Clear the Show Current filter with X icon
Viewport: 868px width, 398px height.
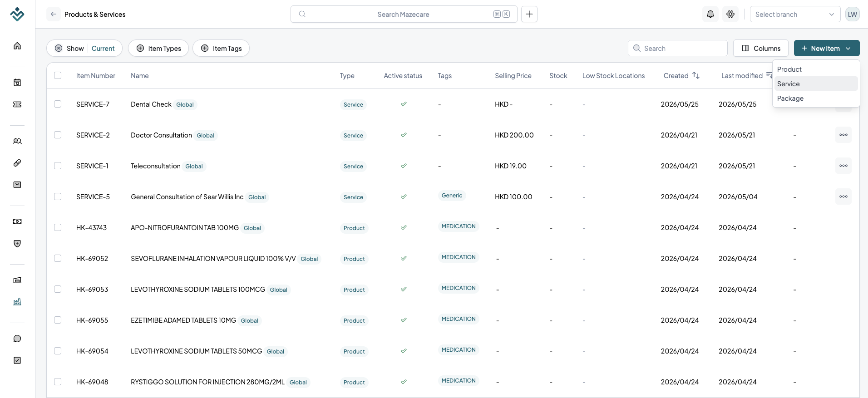59,48
